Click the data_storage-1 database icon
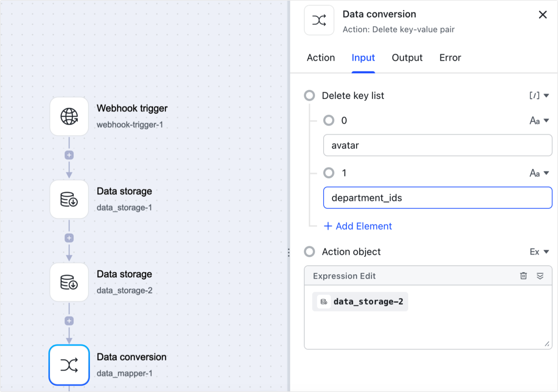 point(69,199)
